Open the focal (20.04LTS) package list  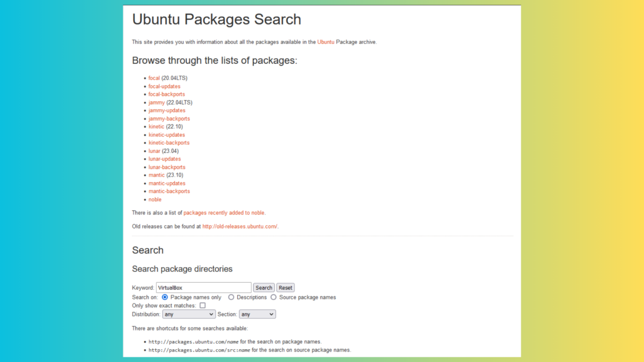(154, 78)
